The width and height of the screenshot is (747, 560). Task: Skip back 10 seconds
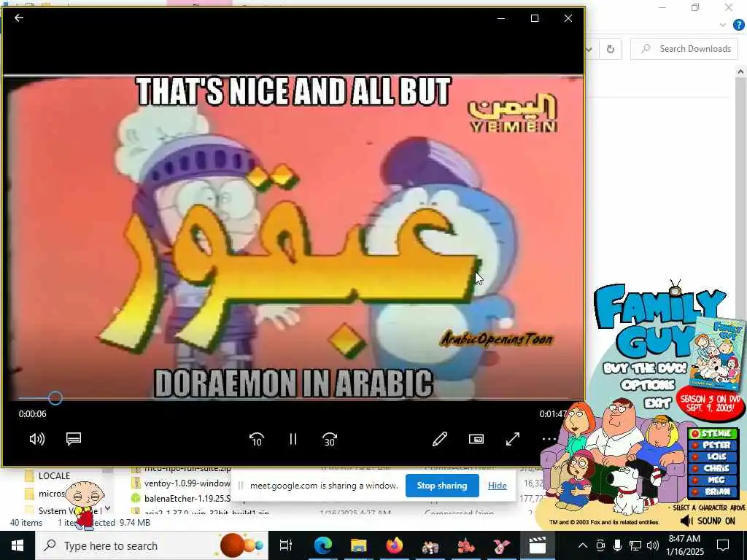(x=256, y=439)
